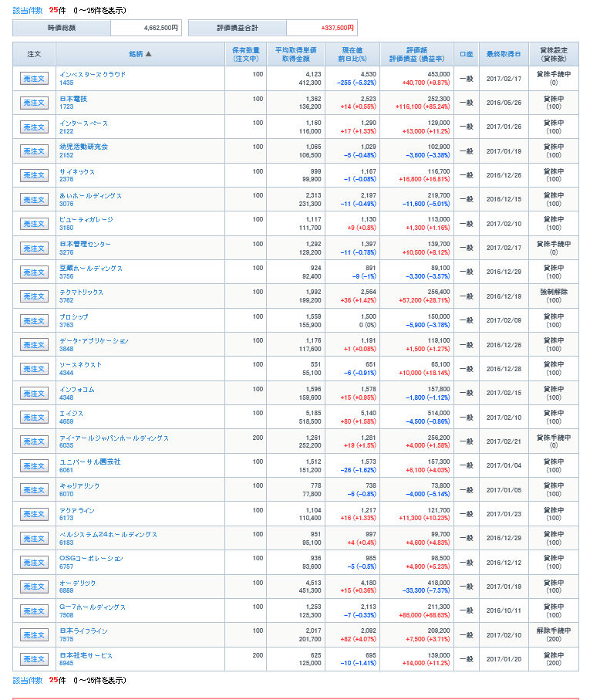Sort table by 現在値 header
This screenshot has height=700, width=600.
[x=352, y=50]
